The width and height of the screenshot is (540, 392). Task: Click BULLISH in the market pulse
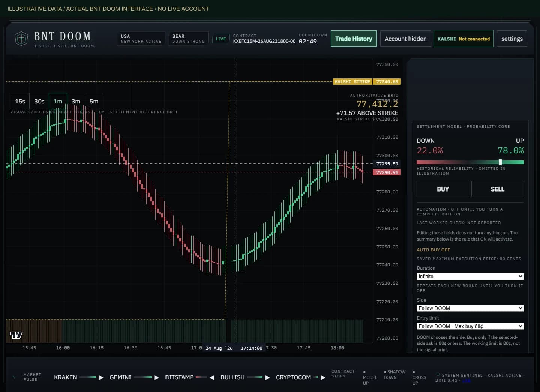232,377
